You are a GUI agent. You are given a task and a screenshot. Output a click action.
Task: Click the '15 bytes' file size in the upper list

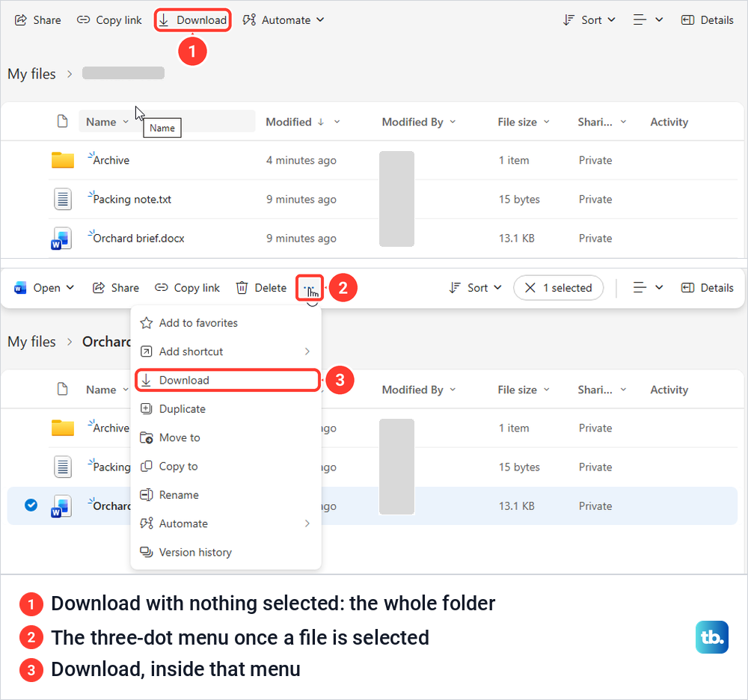pyautogui.click(x=519, y=200)
